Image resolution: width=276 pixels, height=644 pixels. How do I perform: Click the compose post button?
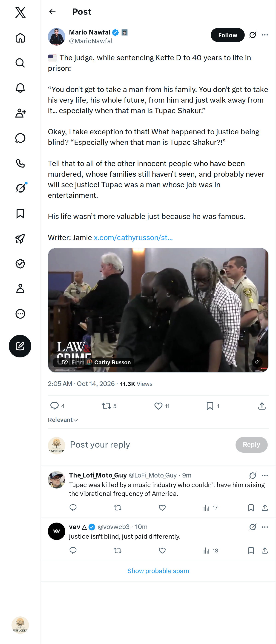point(20,346)
